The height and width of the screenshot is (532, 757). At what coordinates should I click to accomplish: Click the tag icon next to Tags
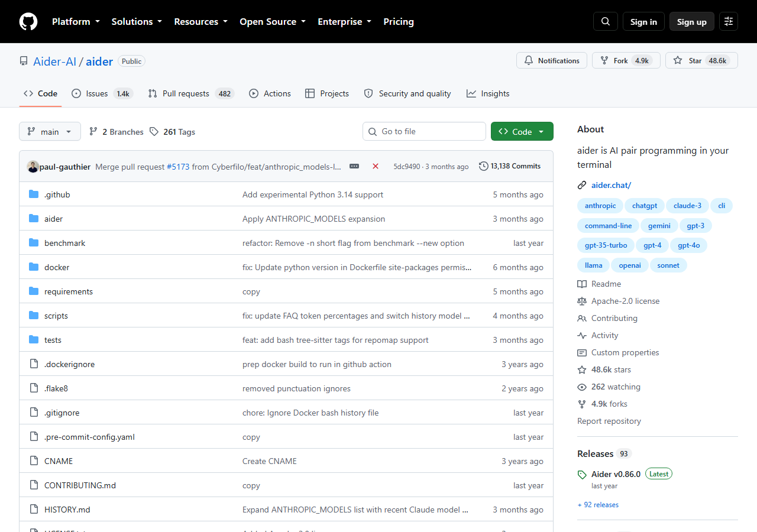(154, 132)
